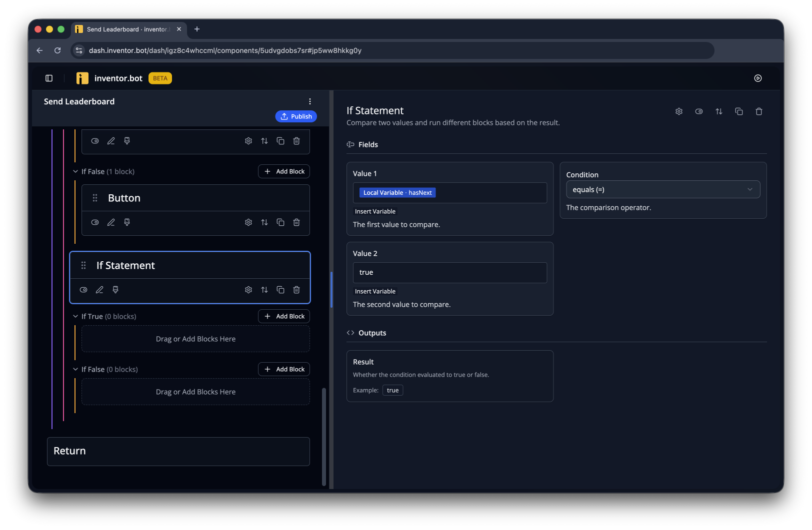Reload the current page
The image size is (812, 530).
57,50
